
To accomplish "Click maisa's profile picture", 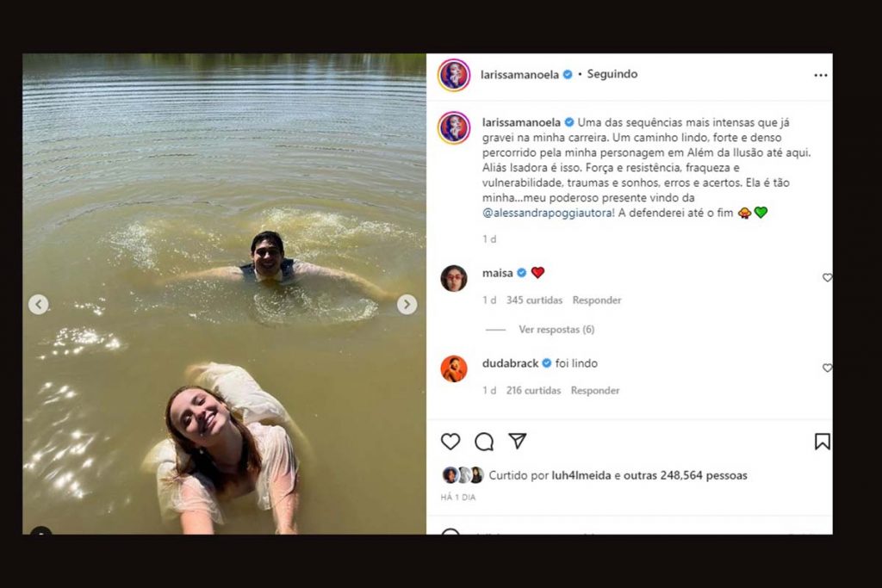I will (454, 277).
